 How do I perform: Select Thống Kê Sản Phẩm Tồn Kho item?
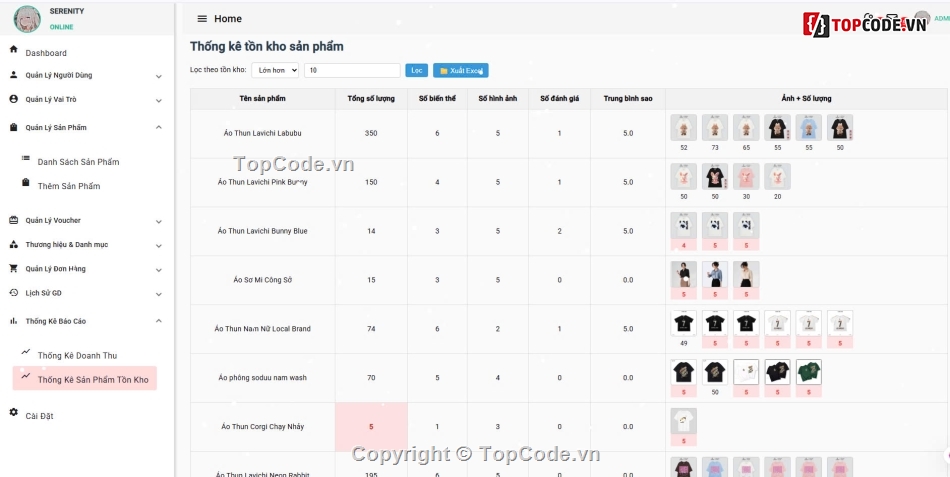pyautogui.click(x=85, y=378)
